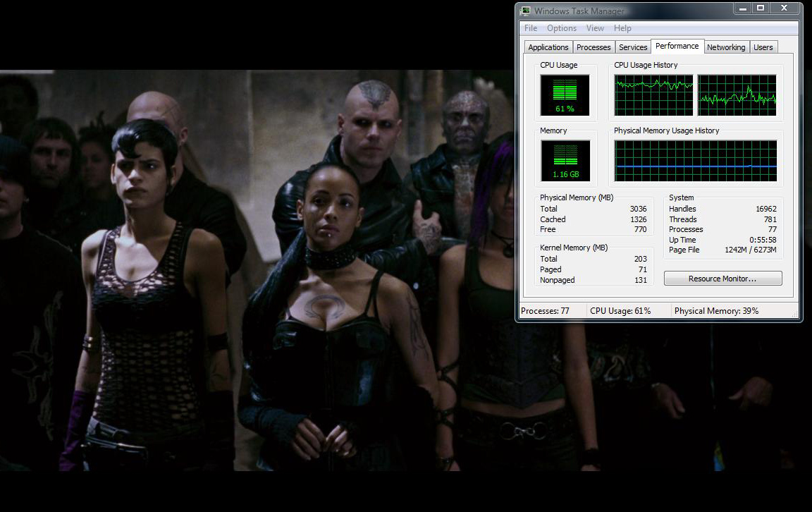The image size is (812, 512).
Task: Click the Windows Task Manager title bar icon
Action: click(x=526, y=11)
